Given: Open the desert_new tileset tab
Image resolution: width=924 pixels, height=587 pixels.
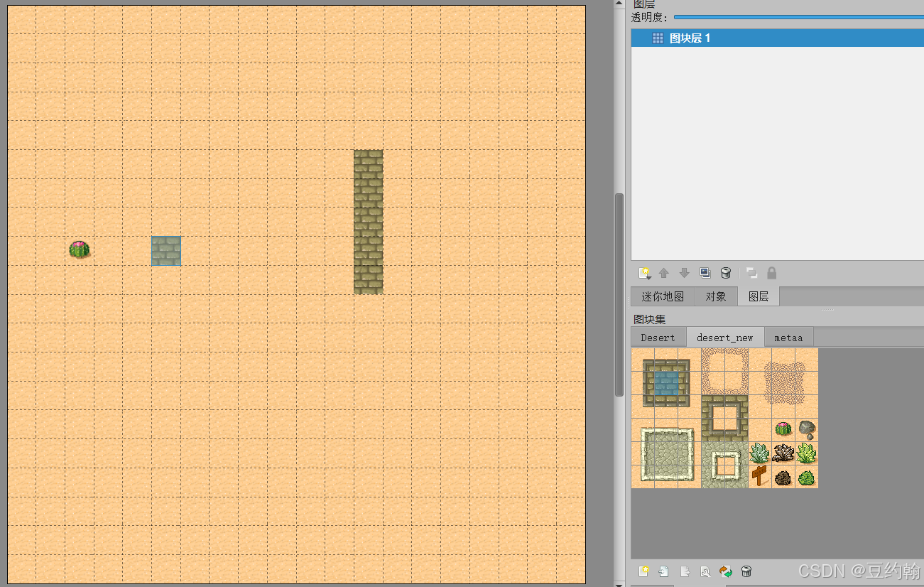Looking at the screenshot, I should point(725,338).
